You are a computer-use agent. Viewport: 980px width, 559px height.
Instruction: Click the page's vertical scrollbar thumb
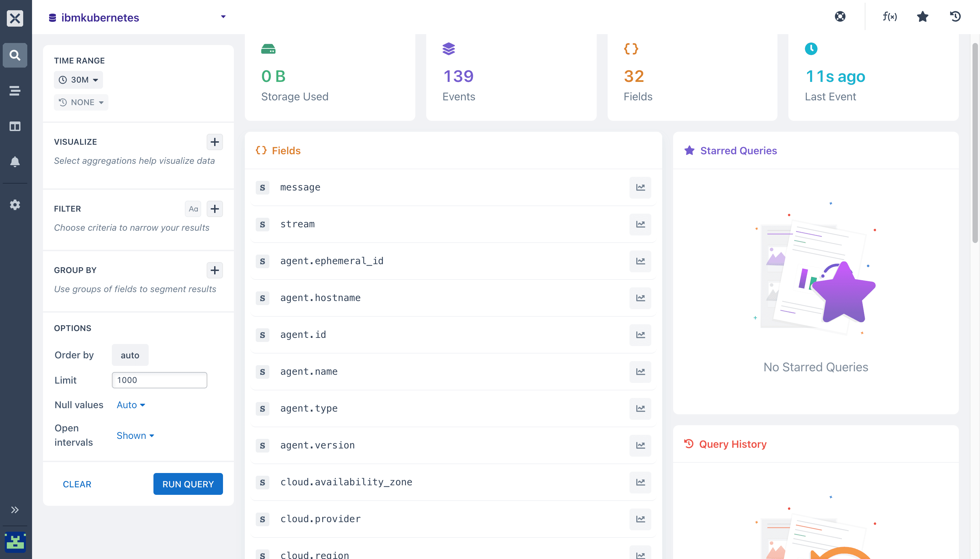coord(975,143)
